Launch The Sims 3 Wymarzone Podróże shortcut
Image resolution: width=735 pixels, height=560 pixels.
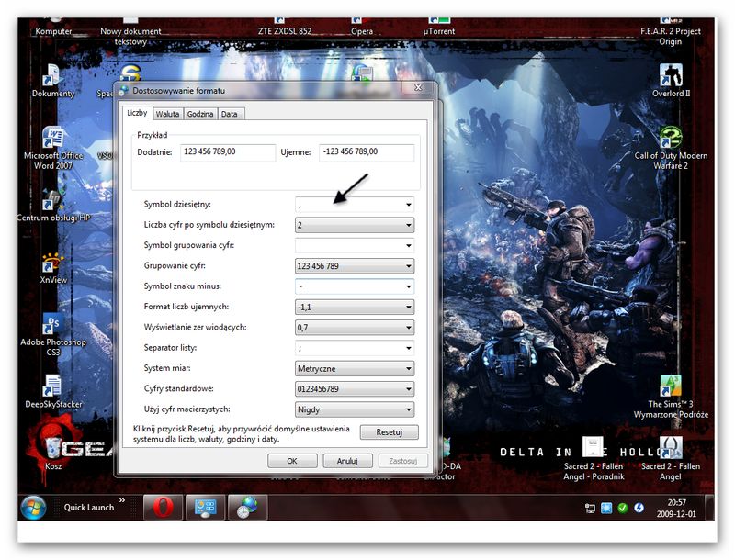point(671,397)
